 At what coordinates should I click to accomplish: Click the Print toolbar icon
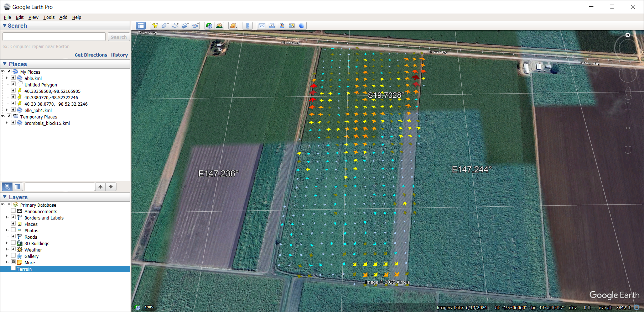pyautogui.click(x=272, y=26)
